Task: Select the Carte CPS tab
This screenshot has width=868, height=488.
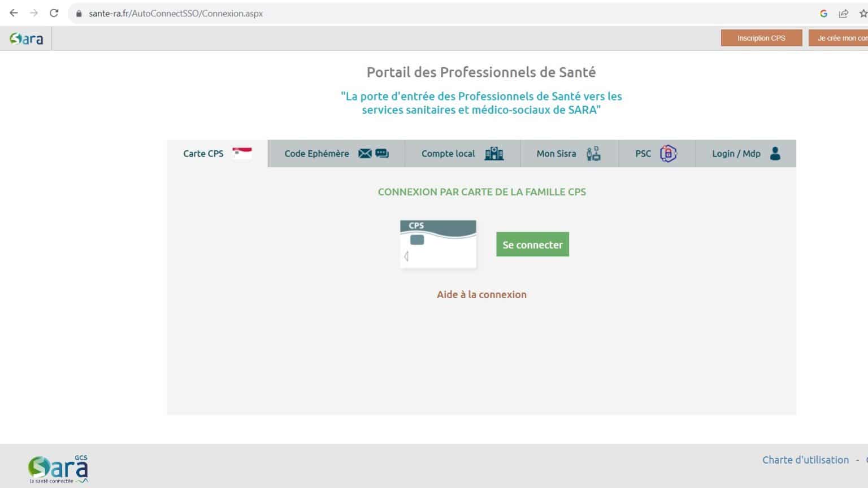Action: tap(217, 154)
